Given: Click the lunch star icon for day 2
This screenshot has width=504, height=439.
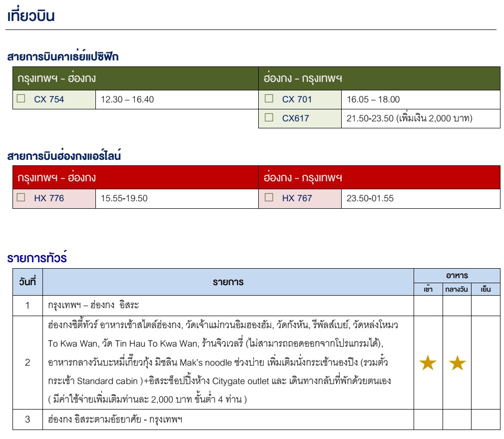Looking at the screenshot, I should (x=457, y=363).
